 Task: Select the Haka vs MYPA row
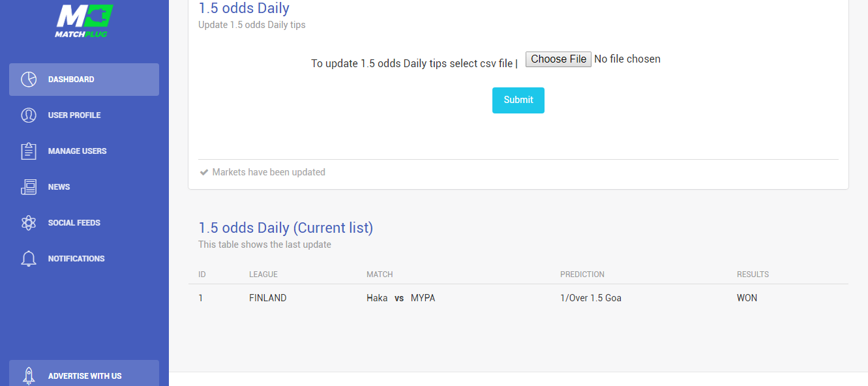[x=518, y=298]
